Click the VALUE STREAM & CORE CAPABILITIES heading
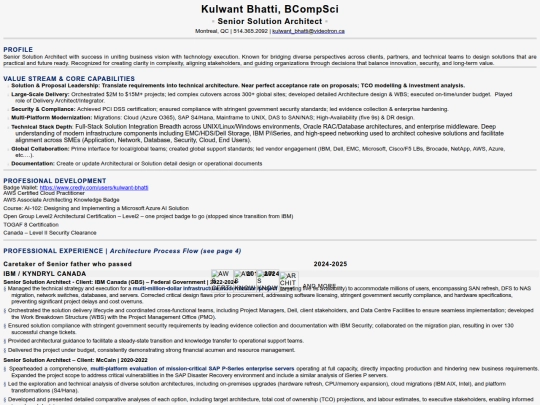The width and height of the screenshot is (540, 405). pyautogui.click(x=69, y=79)
